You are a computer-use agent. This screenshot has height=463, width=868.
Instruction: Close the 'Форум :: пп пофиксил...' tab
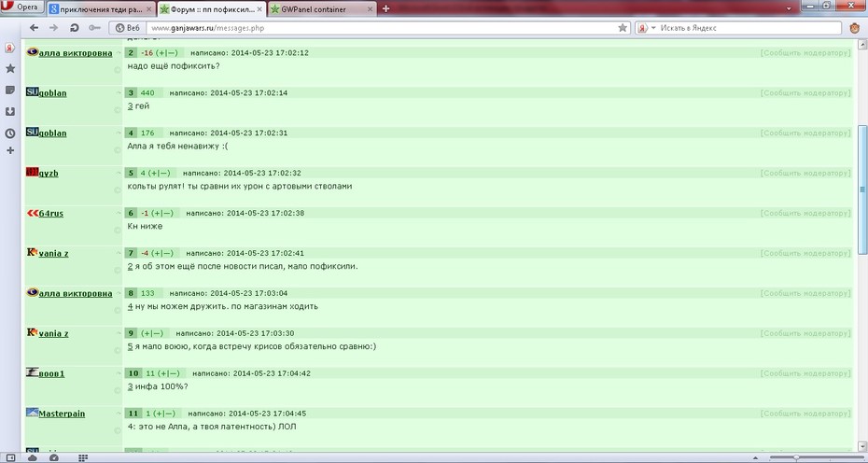point(259,9)
